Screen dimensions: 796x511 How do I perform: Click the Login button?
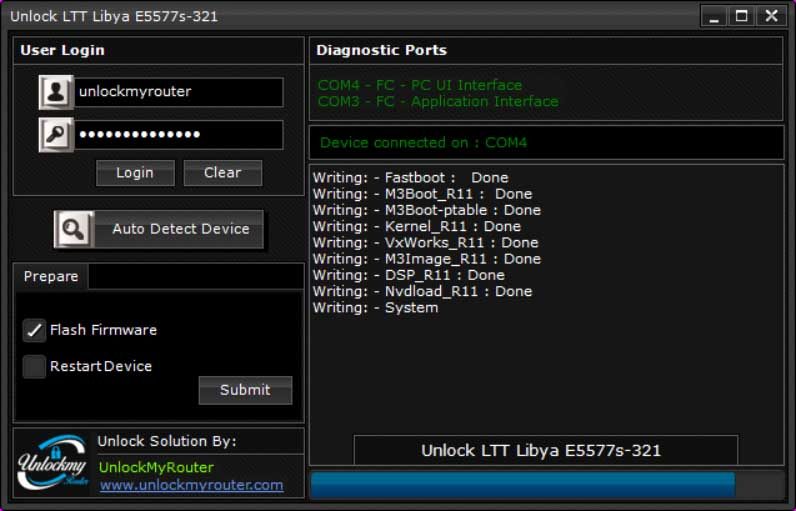135,173
